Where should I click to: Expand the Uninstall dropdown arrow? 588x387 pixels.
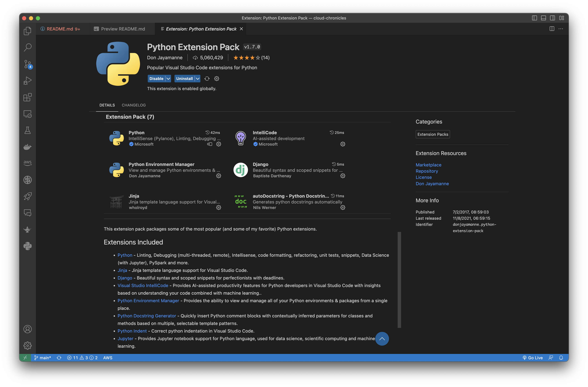tap(197, 79)
